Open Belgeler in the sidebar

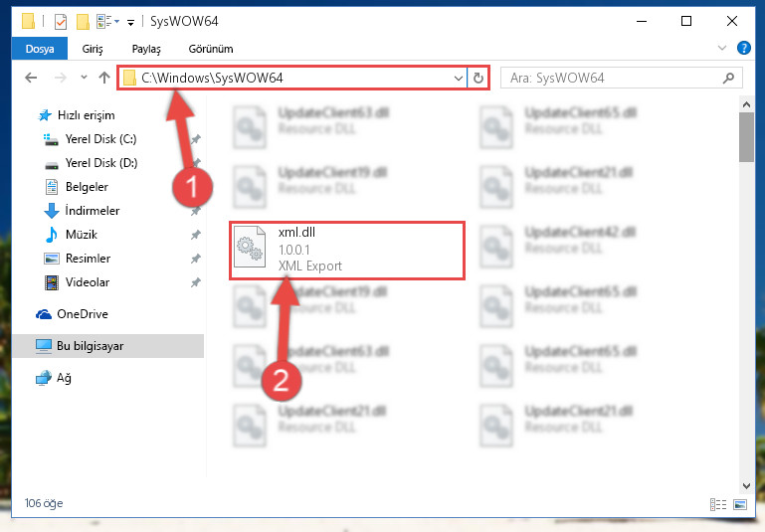click(x=87, y=187)
